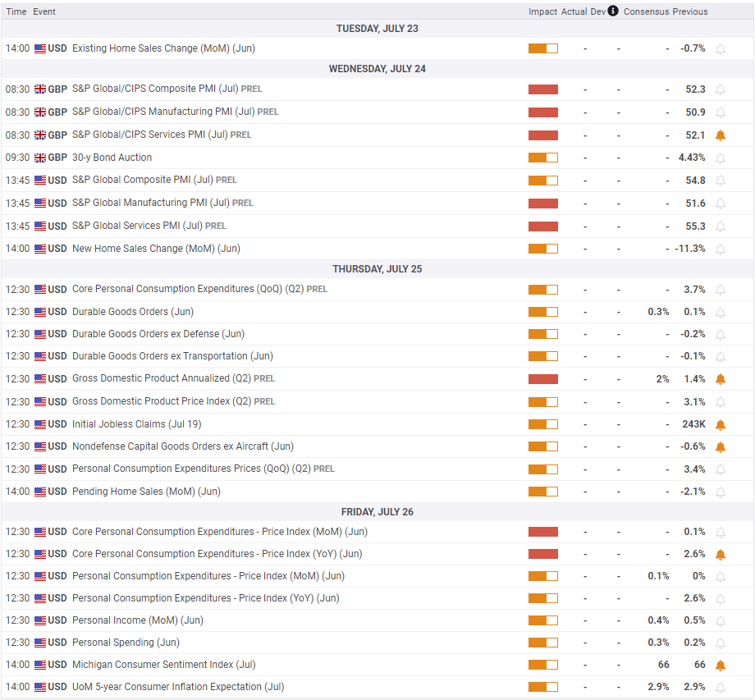Viewport: 755px width, 700px height.
Task: Expand Personal Income (MoM) (Jun) row
Action: pos(377,620)
